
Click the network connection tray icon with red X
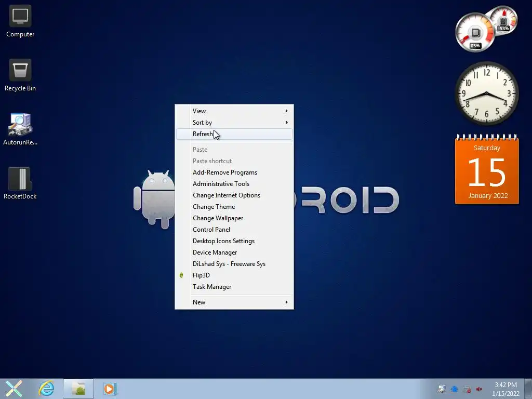(x=467, y=389)
